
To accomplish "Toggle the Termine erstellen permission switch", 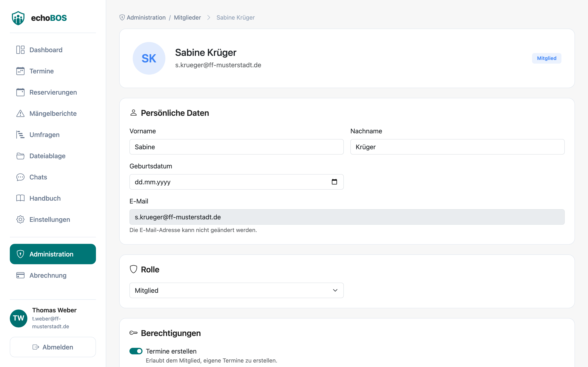I will tap(136, 351).
